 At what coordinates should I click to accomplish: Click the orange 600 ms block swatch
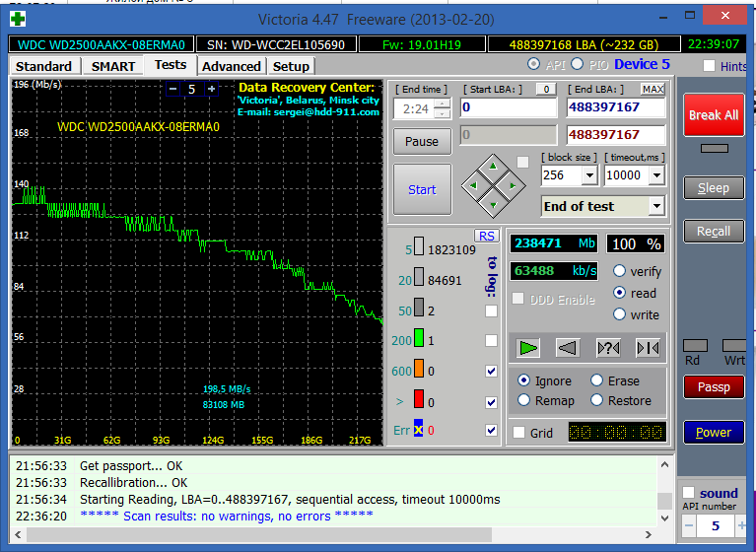click(418, 371)
